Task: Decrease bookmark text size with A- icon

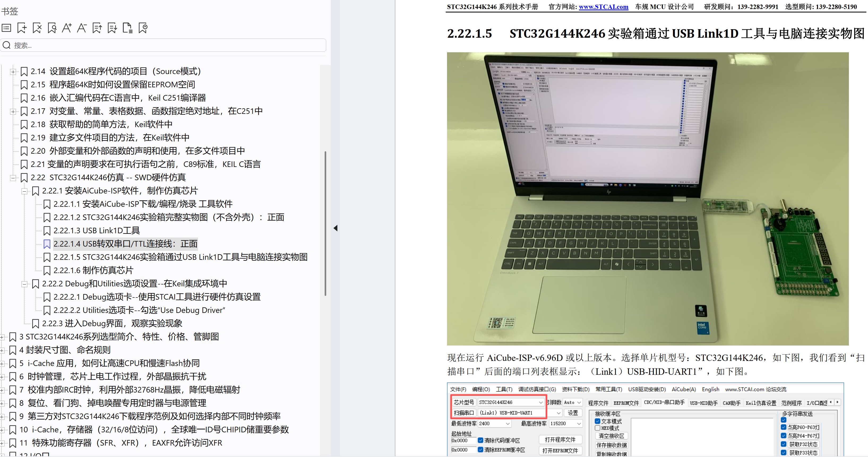Action: [x=82, y=28]
